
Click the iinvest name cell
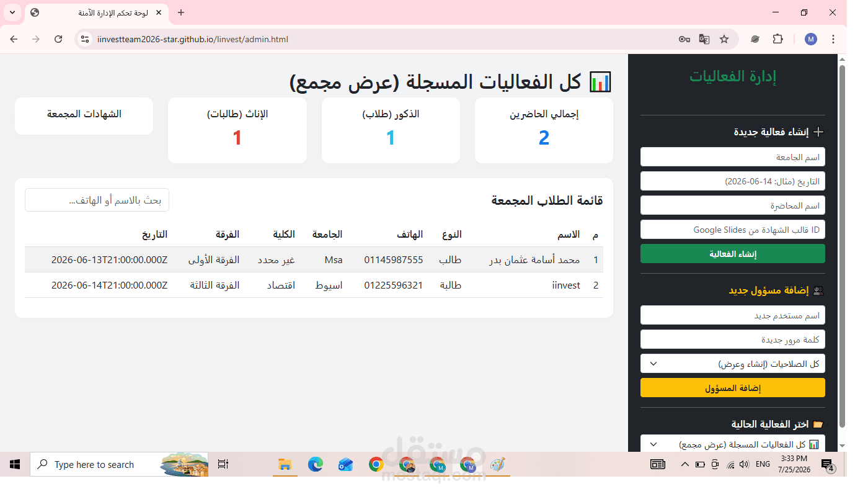tap(566, 285)
